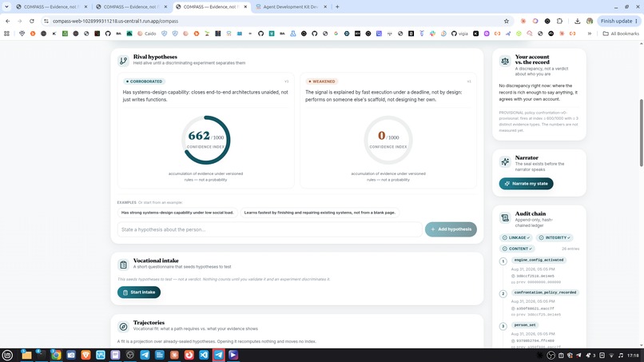Click the 0 confidence index ring

pos(388,140)
